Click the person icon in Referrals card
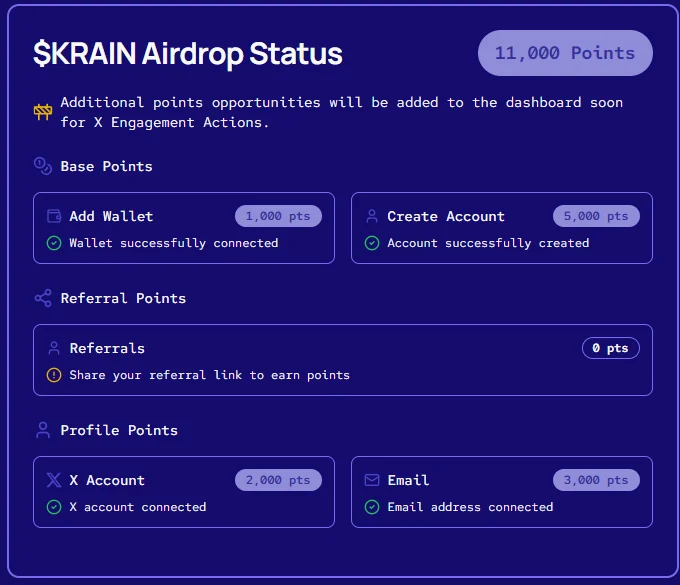 click(x=54, y=348)
